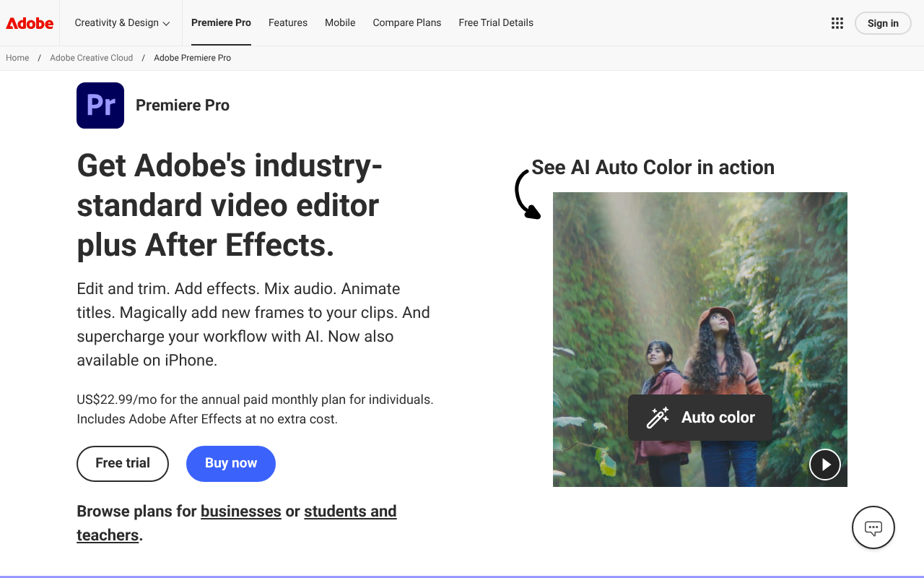The image size is (924, 578).
Task: Go to the Mobile page
Action: [340, 23]
